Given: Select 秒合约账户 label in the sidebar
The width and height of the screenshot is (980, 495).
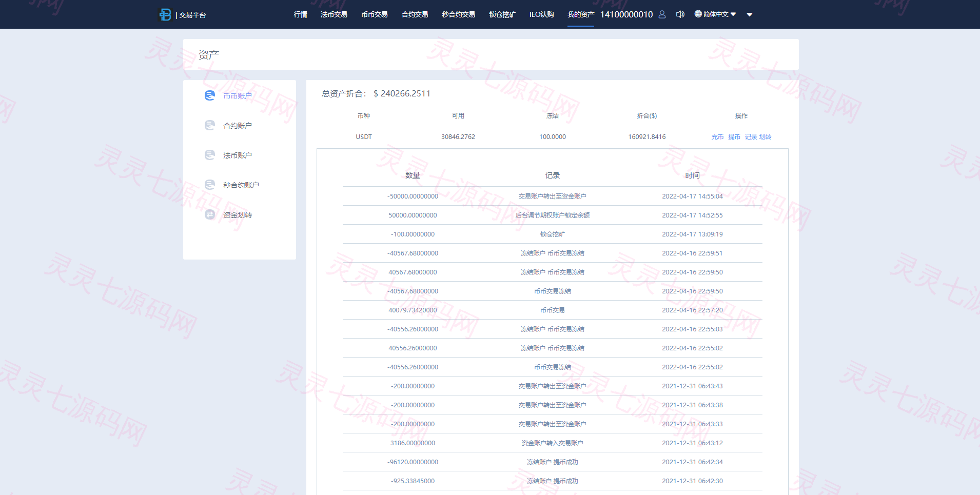Looking at the screenshot, I should (x=241, y=185).
